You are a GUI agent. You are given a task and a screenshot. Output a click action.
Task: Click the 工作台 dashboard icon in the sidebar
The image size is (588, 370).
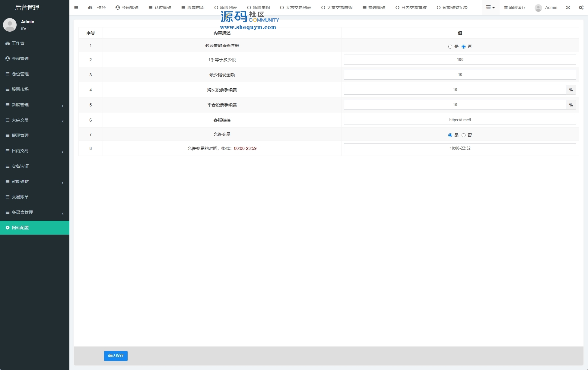pos(8,43)
